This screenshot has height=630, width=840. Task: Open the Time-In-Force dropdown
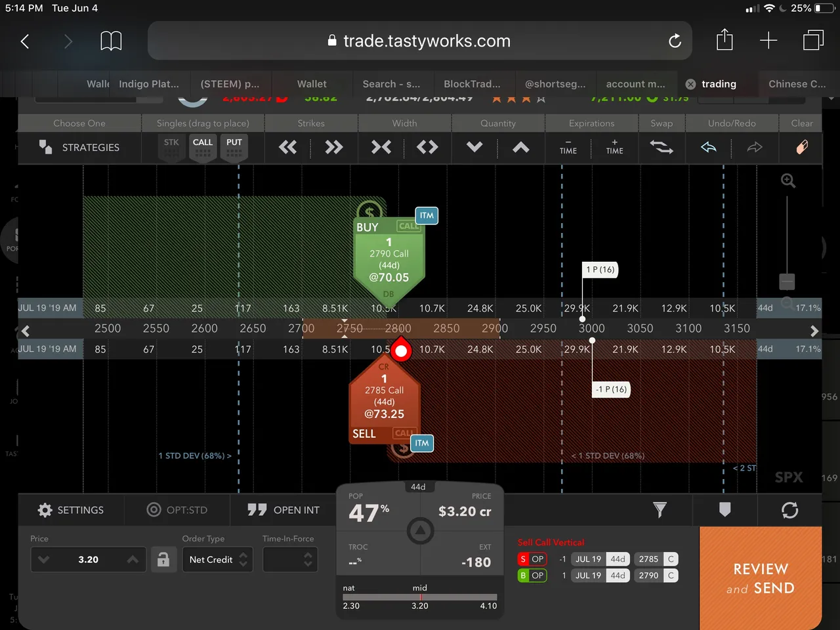point(290,560)
